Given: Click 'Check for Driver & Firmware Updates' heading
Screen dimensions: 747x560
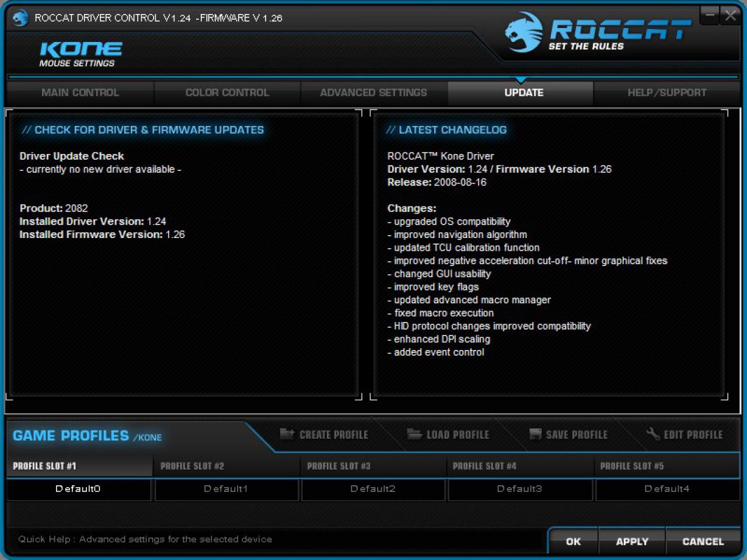Looking at the screenshot, I should pyautogui.click(x=143, y=130).
